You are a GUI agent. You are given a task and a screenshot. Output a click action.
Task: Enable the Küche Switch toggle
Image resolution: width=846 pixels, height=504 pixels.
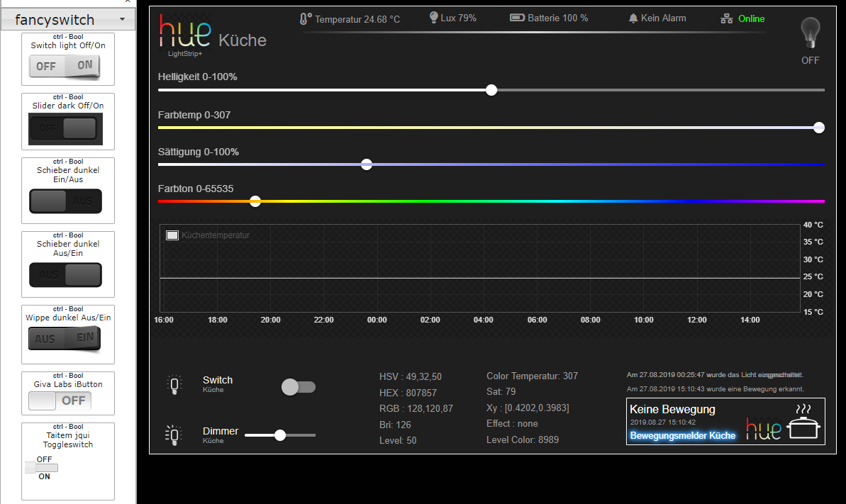(298, 386)
